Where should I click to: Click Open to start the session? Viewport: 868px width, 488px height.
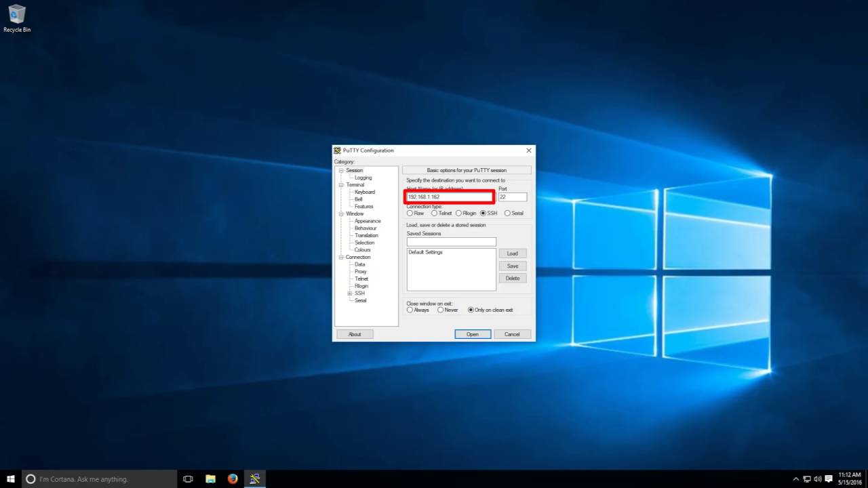[473, 334]
